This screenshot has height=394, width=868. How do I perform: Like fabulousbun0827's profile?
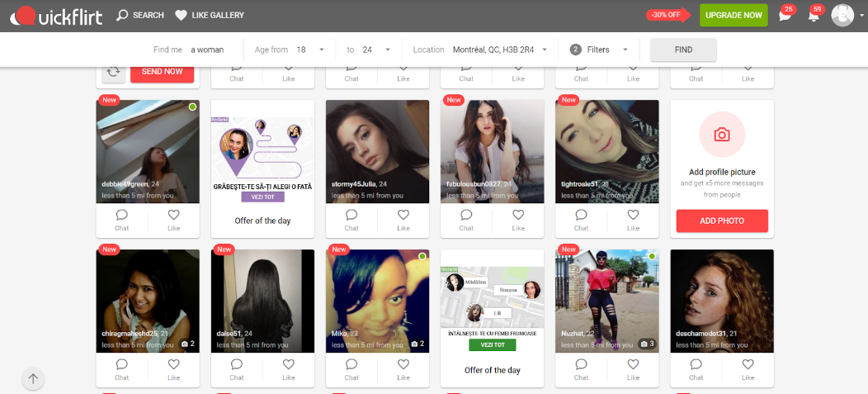point(518,220)
